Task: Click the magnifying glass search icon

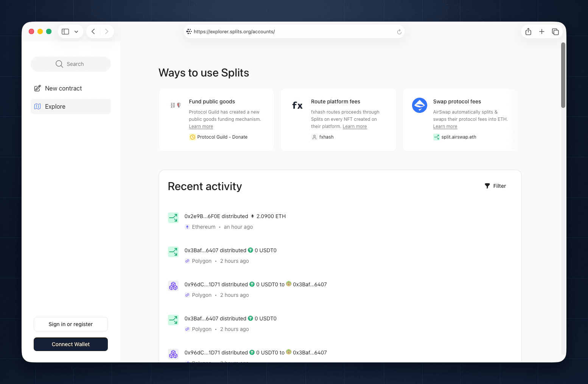Action: (x=59, y=64)
